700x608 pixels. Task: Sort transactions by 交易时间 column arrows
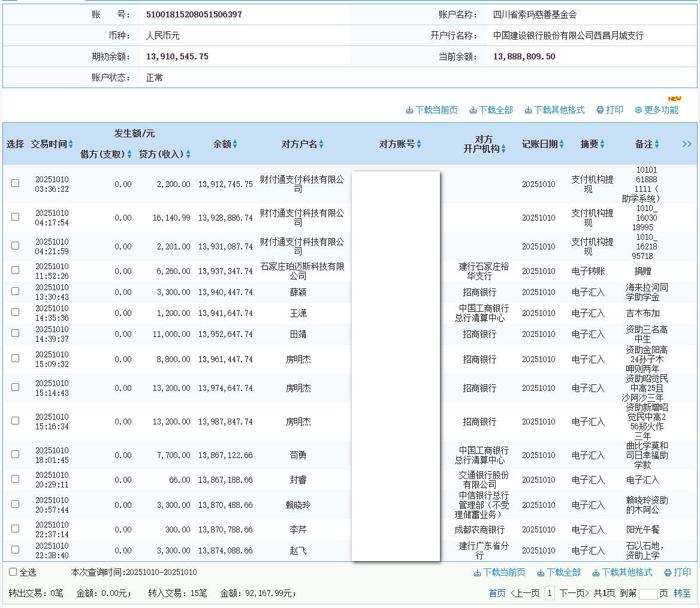coord(71,144)
